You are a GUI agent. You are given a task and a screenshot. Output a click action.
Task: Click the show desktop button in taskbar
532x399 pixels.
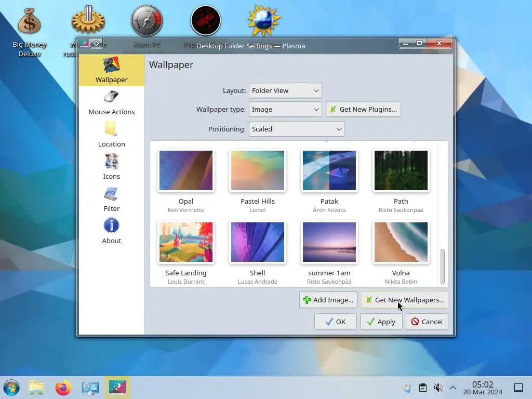(518, 388)
